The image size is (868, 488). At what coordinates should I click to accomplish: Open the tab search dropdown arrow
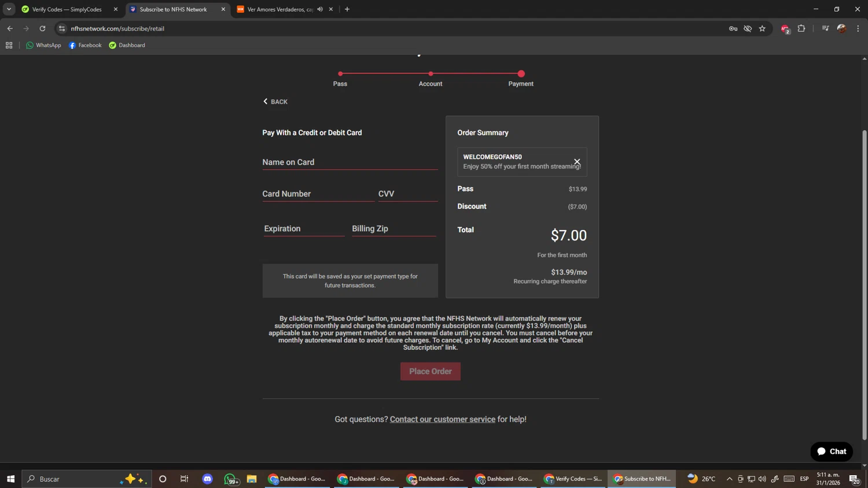[9, 9]
